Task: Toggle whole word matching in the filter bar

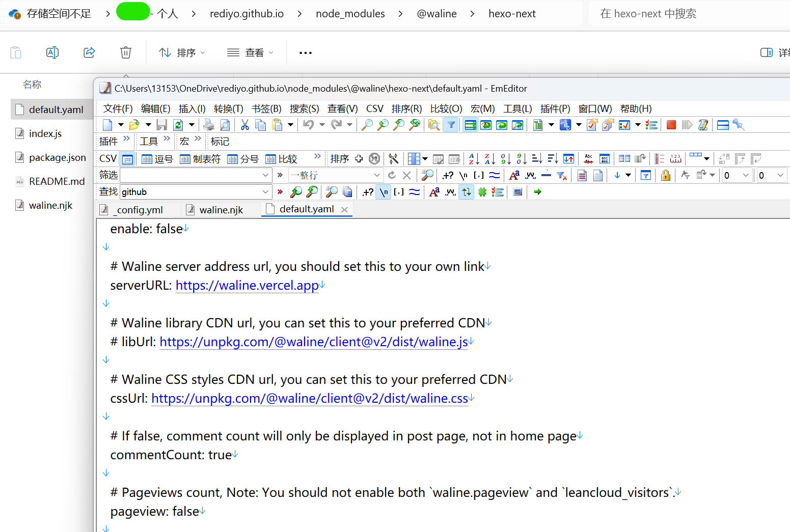Action: click(530, 175)
